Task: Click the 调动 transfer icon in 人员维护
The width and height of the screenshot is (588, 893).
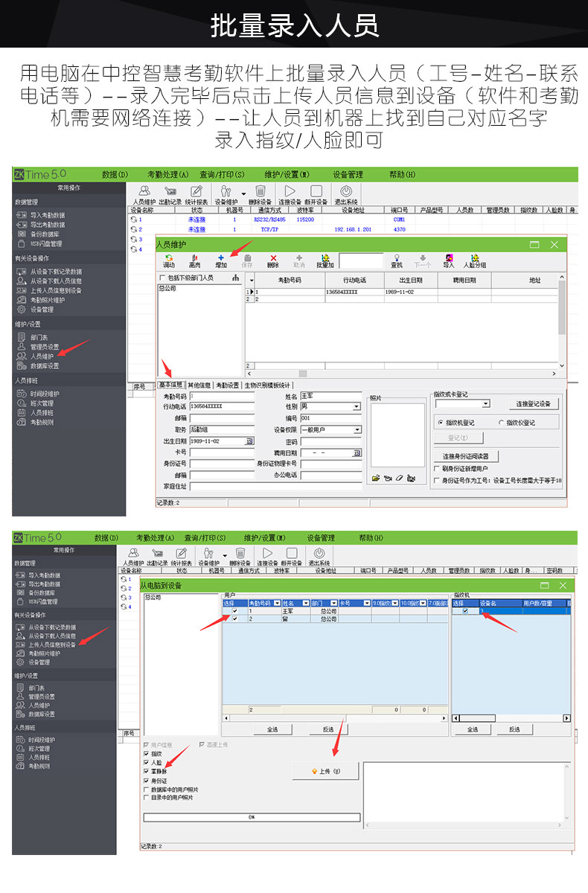Action: (169, 260)
